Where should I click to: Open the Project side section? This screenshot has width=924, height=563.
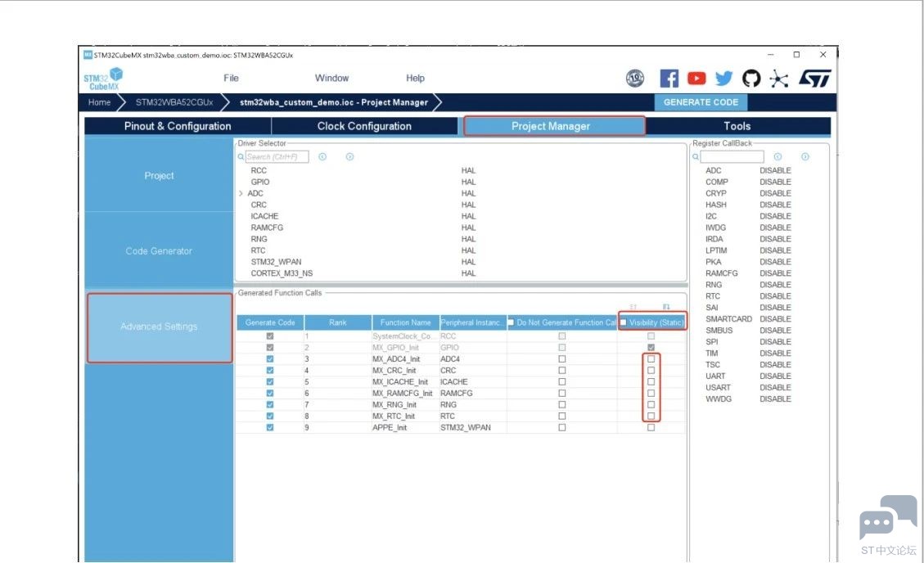[159, 175]
